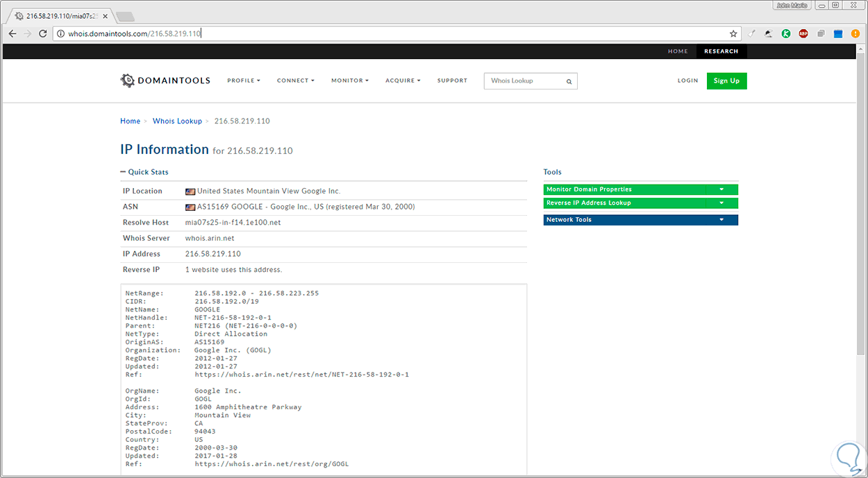The width and height of the screenshot is (868, 478).
Task: Open the Acquire dropdown menu
Action: (x=403, y=80)
